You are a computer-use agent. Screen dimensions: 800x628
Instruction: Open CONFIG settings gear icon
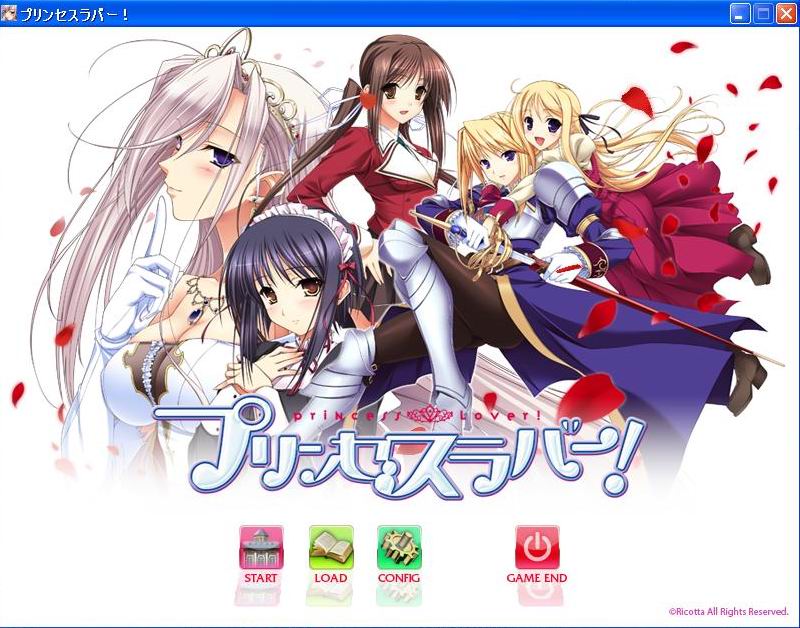coord(399,548)
